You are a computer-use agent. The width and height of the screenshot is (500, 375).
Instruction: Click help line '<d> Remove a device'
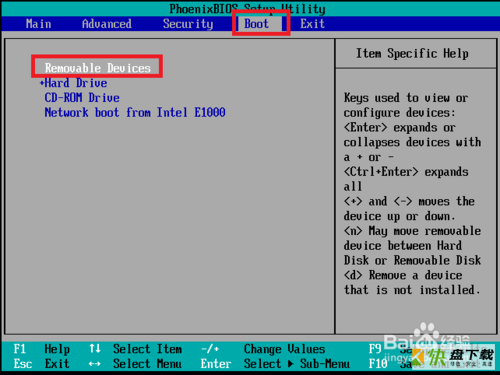403,275
